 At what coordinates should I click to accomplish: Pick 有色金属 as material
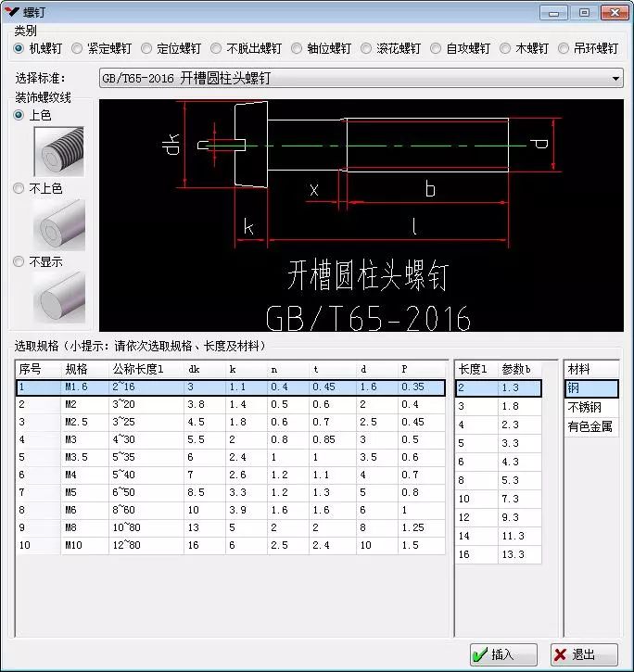(x=590, y=426)
